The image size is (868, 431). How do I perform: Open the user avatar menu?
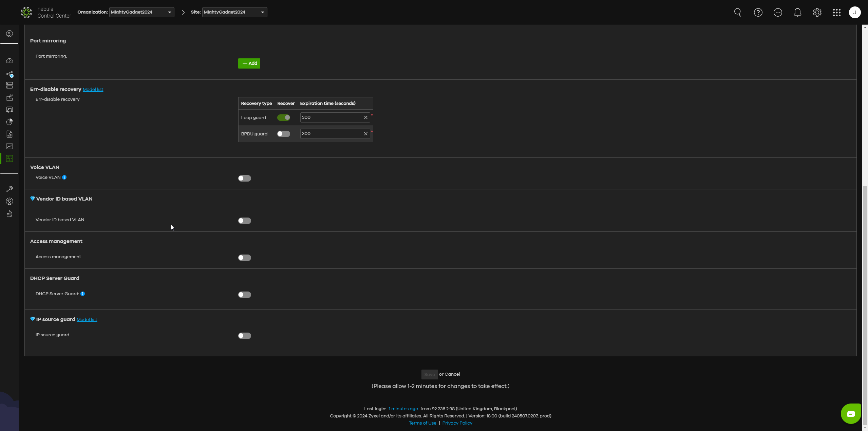[854, 13]
